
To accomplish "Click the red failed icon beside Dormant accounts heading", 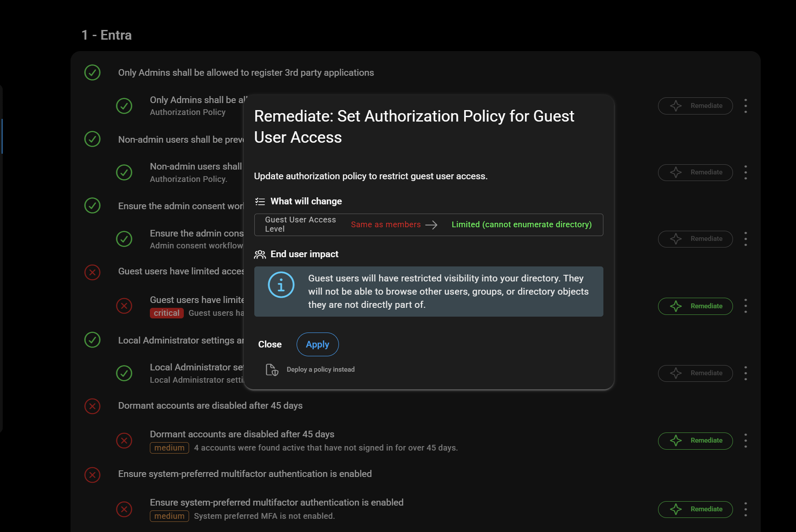I will point(93,406).
